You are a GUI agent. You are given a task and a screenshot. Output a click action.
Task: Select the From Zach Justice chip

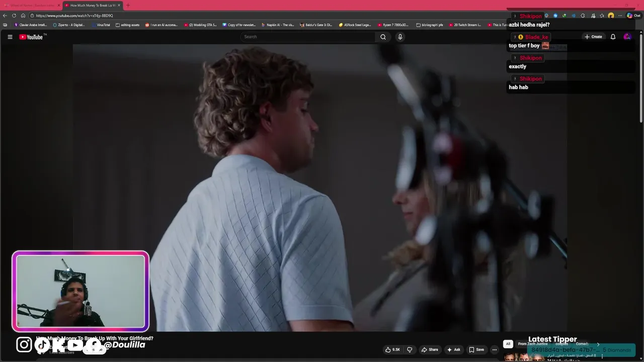click(x=533, y=344)
